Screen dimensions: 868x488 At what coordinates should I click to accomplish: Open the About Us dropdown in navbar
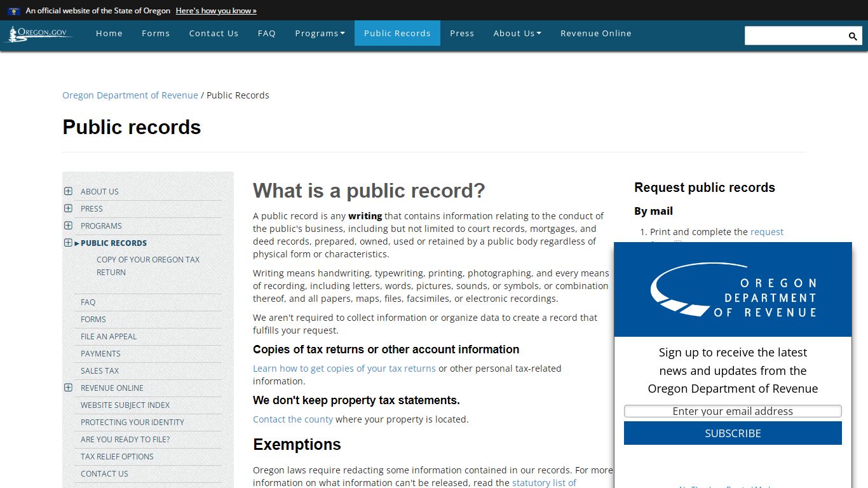[517, 33]
